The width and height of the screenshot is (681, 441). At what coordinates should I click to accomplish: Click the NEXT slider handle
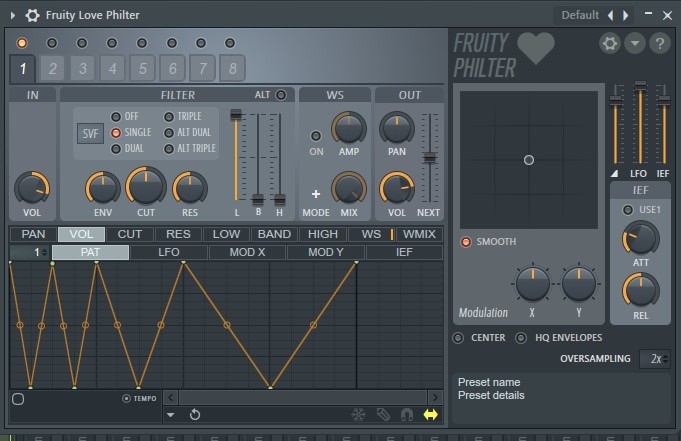point(430,158)
